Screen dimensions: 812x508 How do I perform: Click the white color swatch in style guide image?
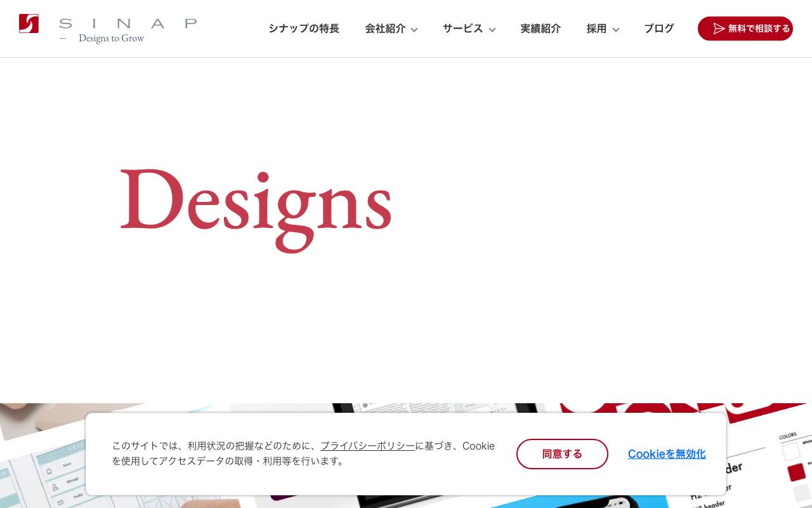pyautogui.click(x=791, y=451)
